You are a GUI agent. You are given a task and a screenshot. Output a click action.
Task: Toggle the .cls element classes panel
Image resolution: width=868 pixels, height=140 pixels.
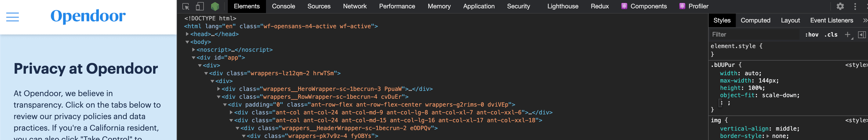[x=831, y=35]
